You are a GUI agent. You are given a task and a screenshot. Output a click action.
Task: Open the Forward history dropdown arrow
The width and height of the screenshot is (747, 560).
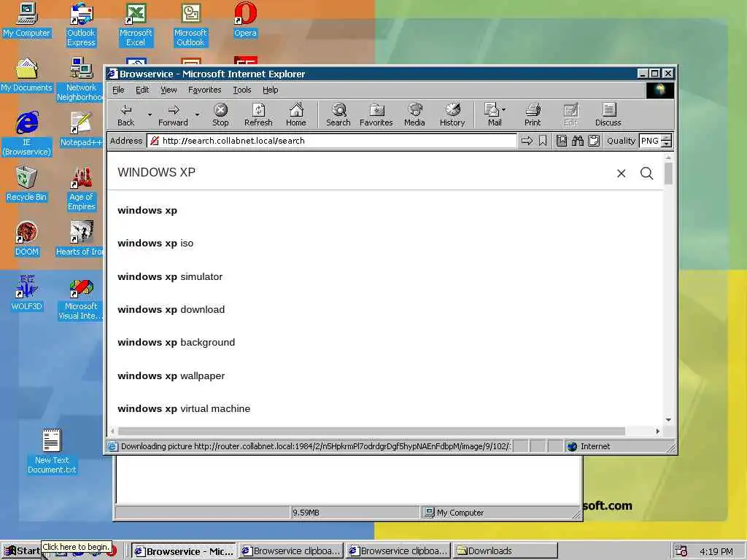197,114
